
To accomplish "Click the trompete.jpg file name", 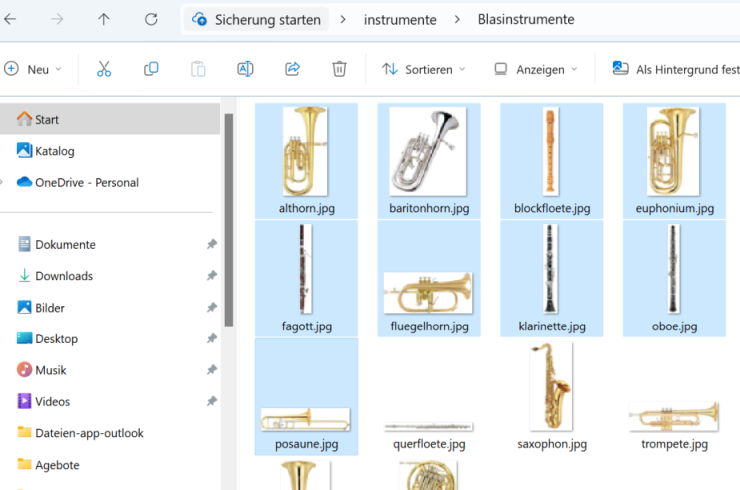I will click(674, 444).
